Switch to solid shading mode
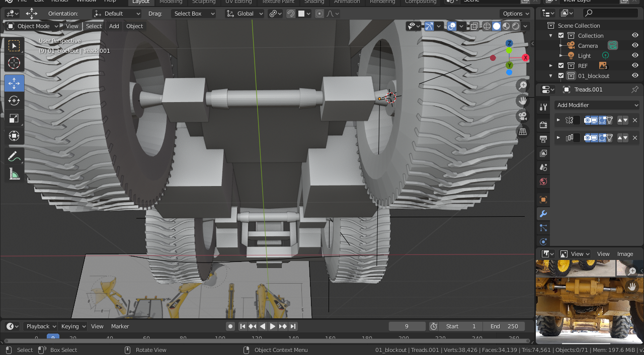 point(497,26)
